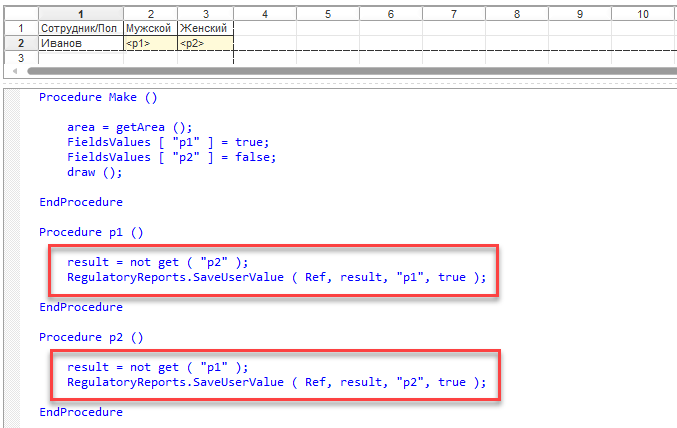Select the 'Мужской' cell

point(149,29)
